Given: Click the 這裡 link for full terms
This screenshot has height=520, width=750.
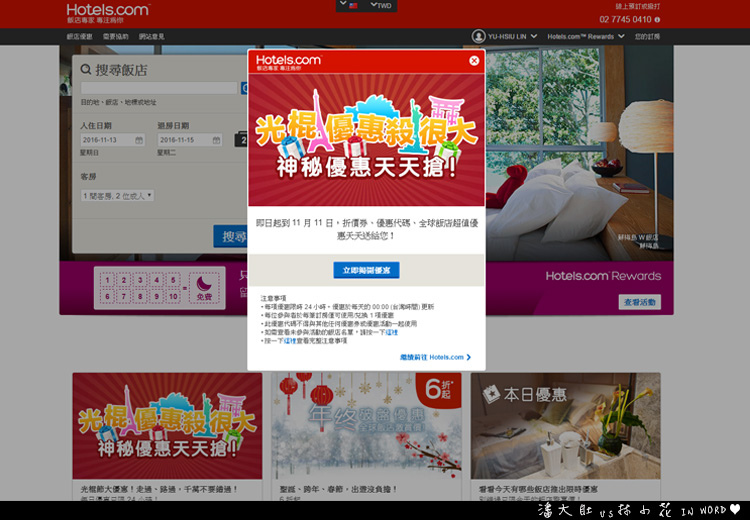Looking at the screenshot, I should [x=290, y=341].
